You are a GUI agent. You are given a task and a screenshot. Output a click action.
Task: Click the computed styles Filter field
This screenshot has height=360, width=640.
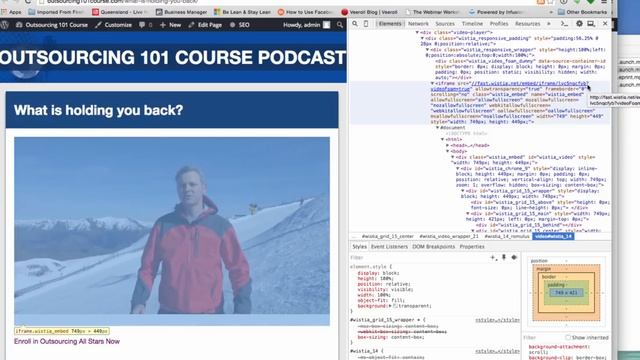543,338
